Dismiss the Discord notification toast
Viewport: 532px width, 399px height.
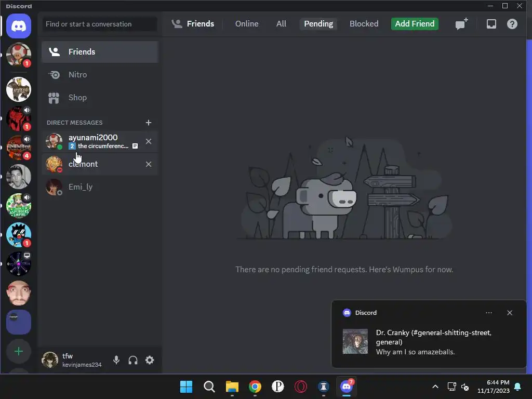coord(510,313)
